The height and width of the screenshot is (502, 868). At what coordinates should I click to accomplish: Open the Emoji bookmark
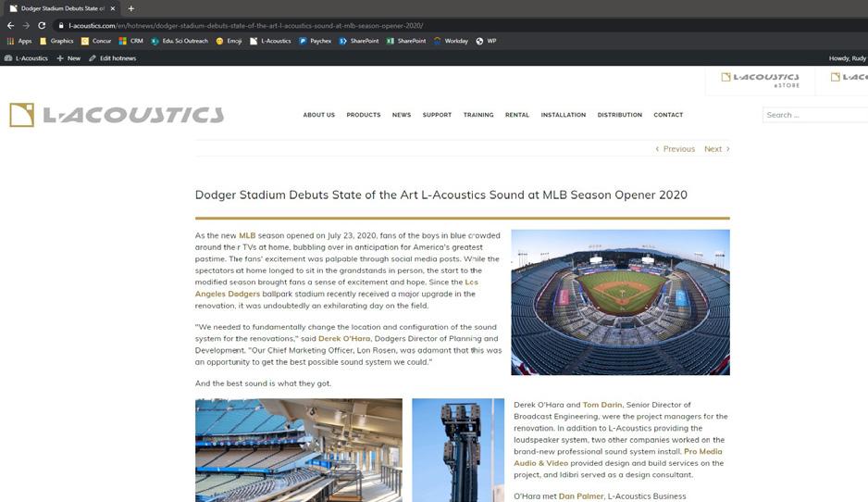click(229, 41)
